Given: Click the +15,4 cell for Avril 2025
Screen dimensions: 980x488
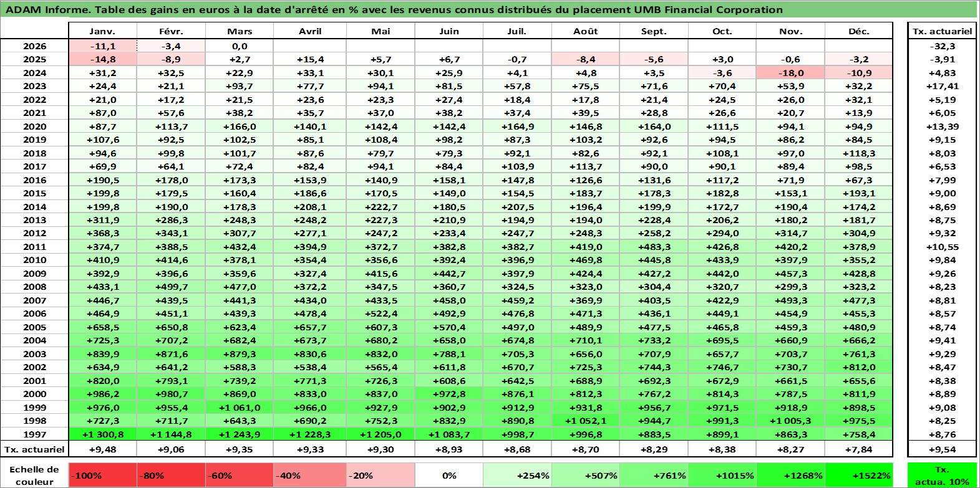Looking at the screenshot, I should tap(310, 59).
